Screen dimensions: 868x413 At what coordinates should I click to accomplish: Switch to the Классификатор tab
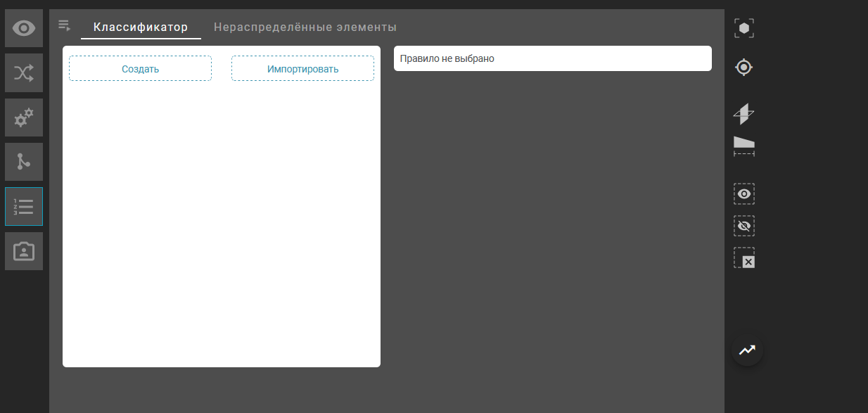[x=141, y=27]
